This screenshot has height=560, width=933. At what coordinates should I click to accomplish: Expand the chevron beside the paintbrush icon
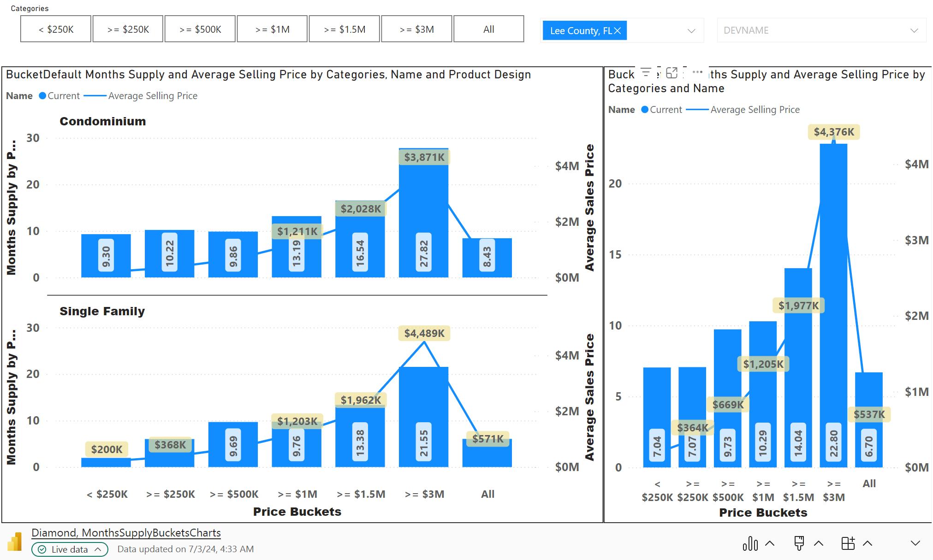click(819, 543)
